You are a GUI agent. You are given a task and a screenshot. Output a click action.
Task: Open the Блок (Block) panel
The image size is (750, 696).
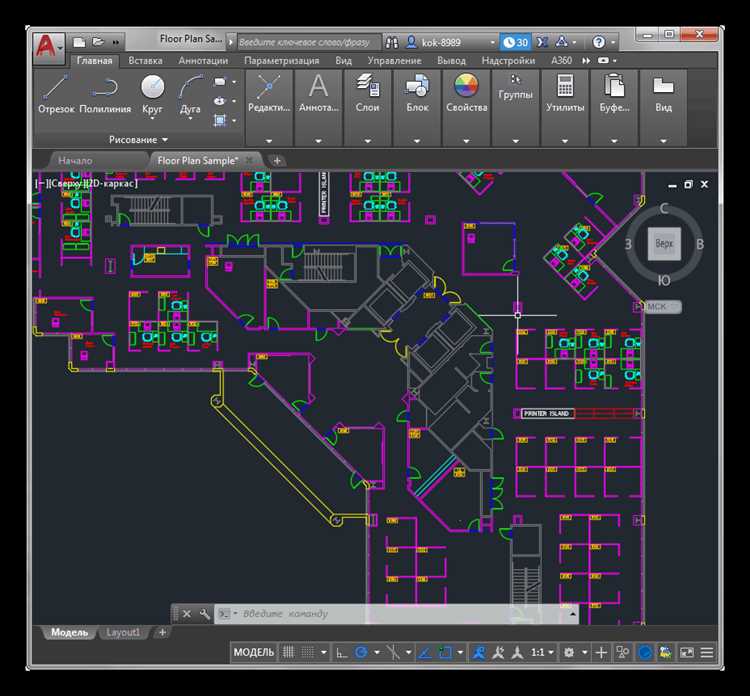click(417, 88)
